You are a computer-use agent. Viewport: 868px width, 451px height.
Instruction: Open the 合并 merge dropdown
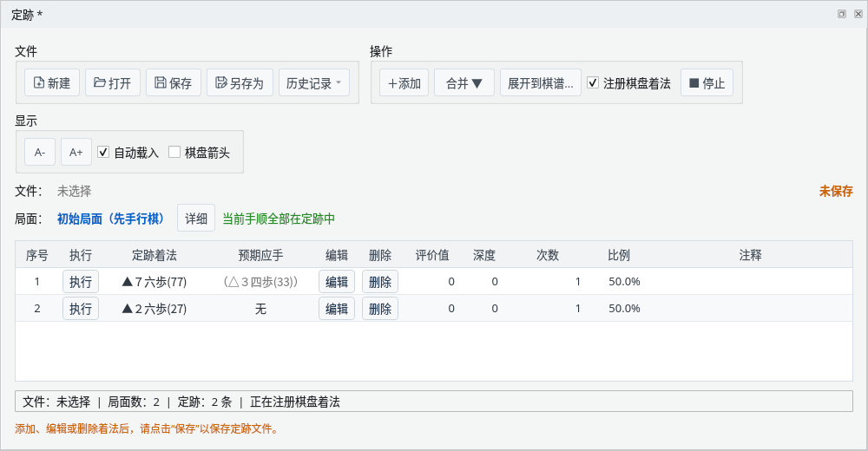coord(464,83)
